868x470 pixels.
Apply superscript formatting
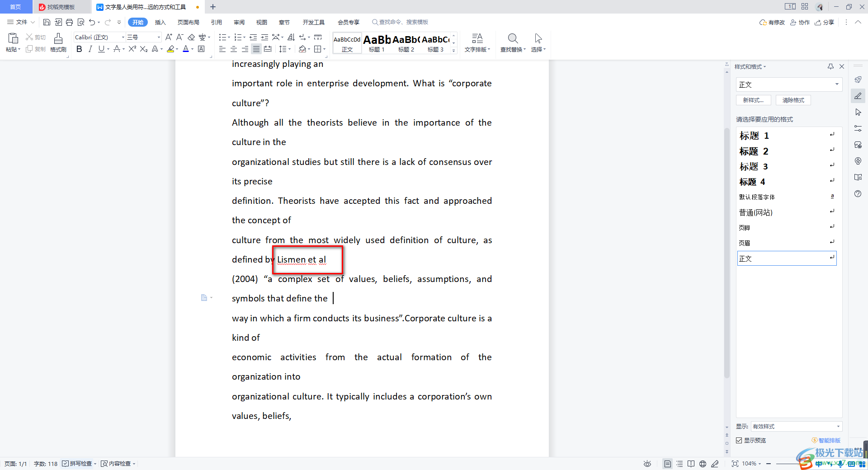(132, 49)
